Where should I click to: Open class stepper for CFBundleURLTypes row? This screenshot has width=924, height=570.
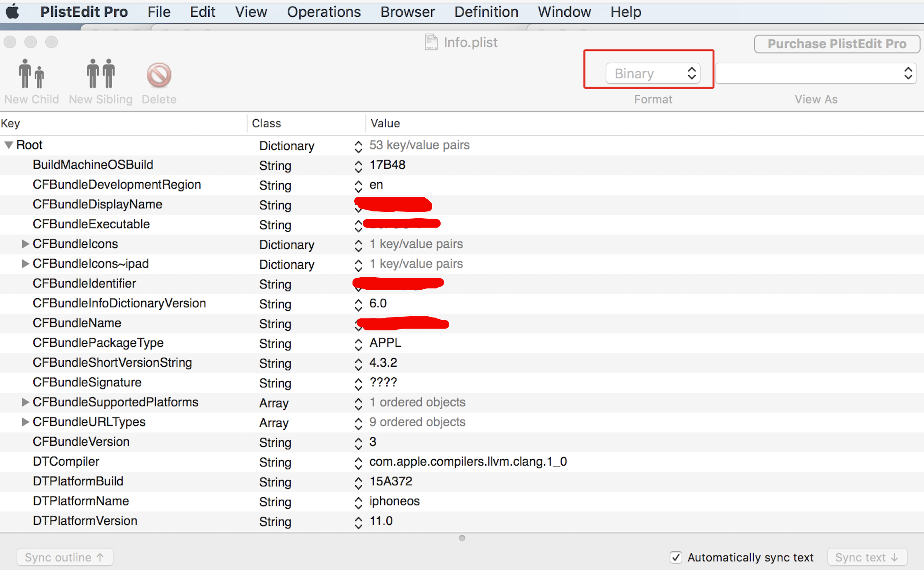358,424
